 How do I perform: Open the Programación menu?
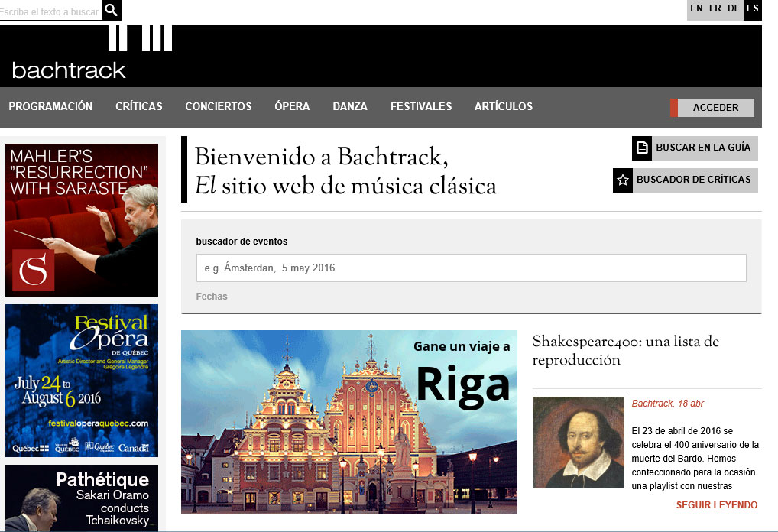click(50, 106)
